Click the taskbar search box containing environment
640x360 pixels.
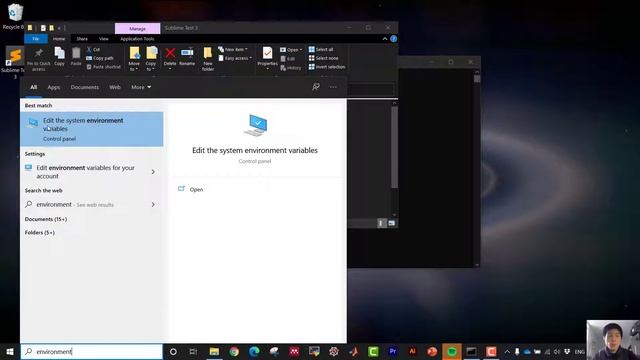tap(92, 351)
